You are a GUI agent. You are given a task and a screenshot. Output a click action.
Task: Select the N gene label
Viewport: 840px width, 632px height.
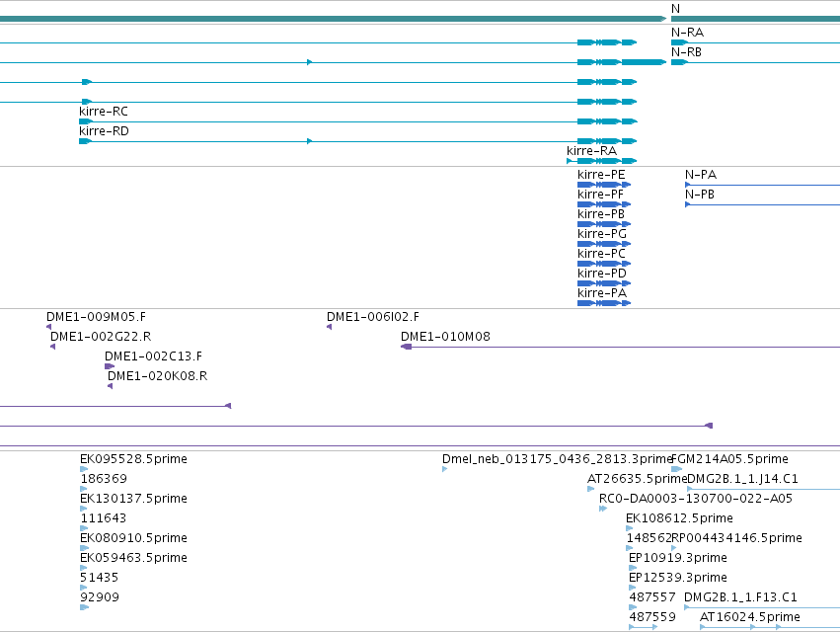pos(675,9)
